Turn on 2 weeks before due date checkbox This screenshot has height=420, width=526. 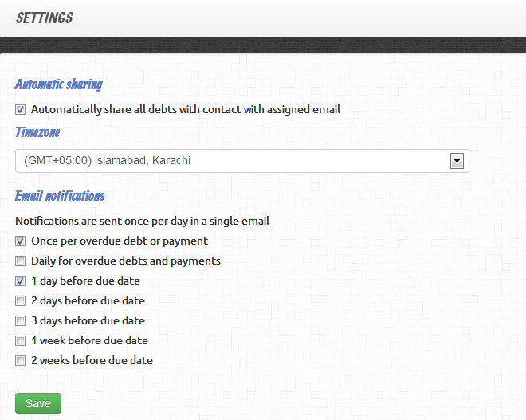tap(21, 360)
